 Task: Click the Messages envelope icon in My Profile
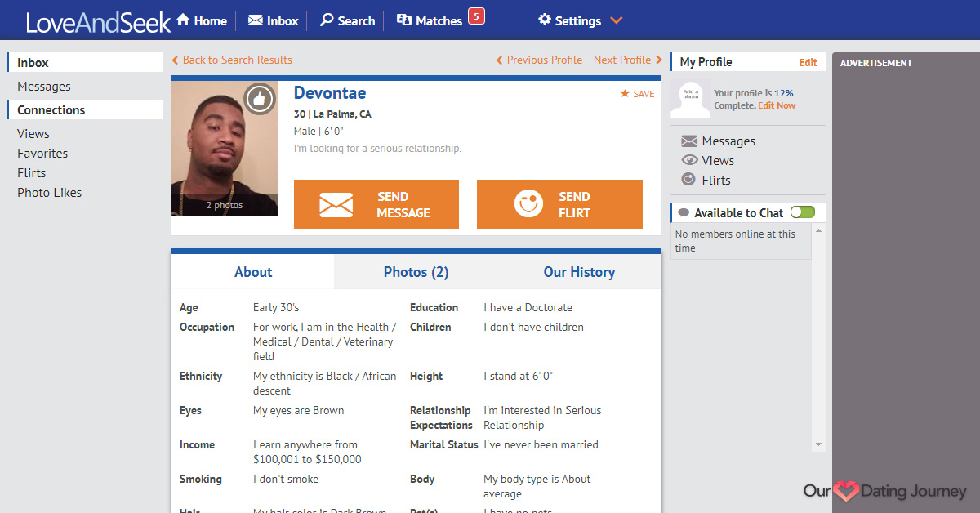689,141
